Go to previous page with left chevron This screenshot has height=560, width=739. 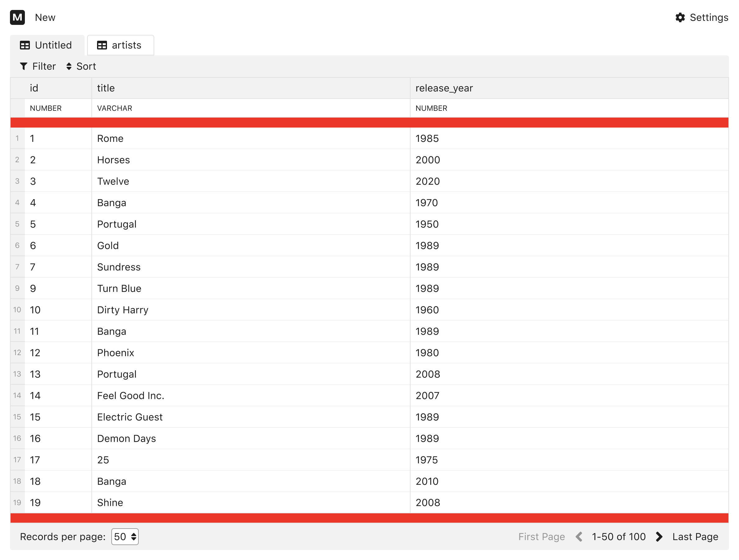[x=579, y=537]
